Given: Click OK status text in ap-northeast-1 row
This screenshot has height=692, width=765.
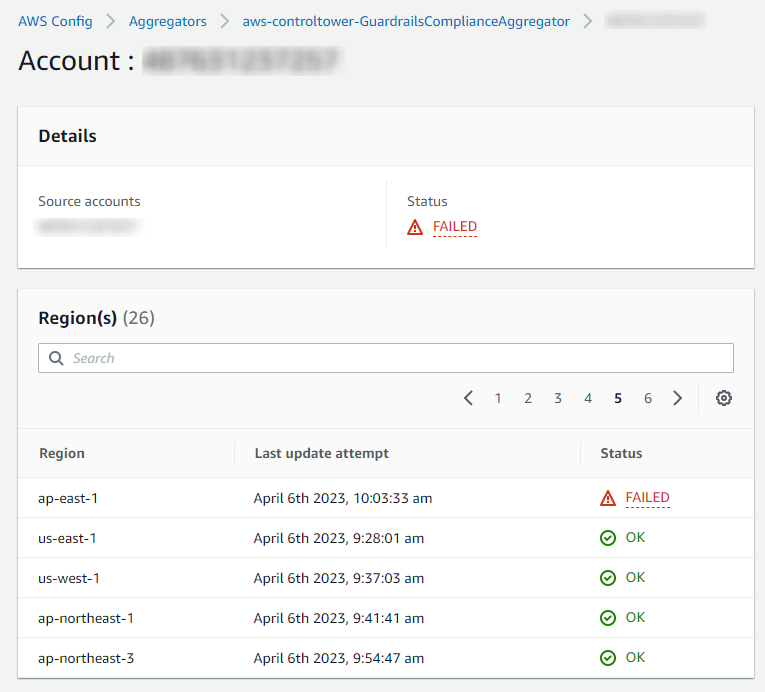Looking at the screenshot, I should 635,617.
